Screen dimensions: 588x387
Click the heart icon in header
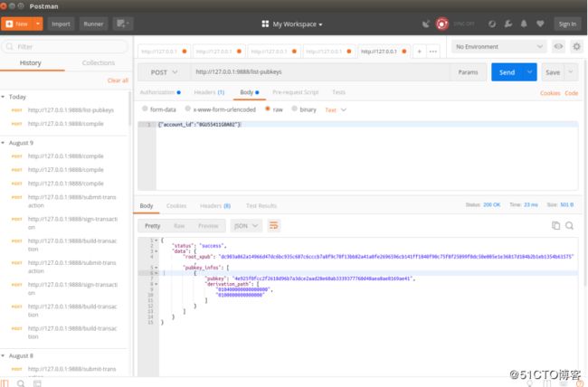point(540,24)
